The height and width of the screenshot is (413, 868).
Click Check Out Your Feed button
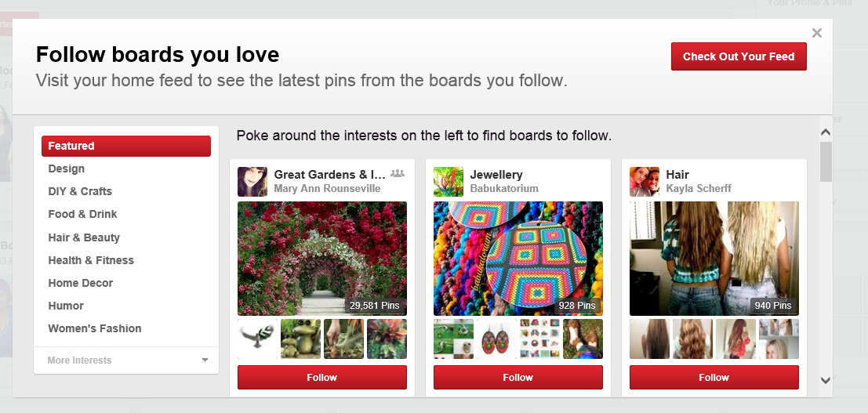click(x=739, y=56)
